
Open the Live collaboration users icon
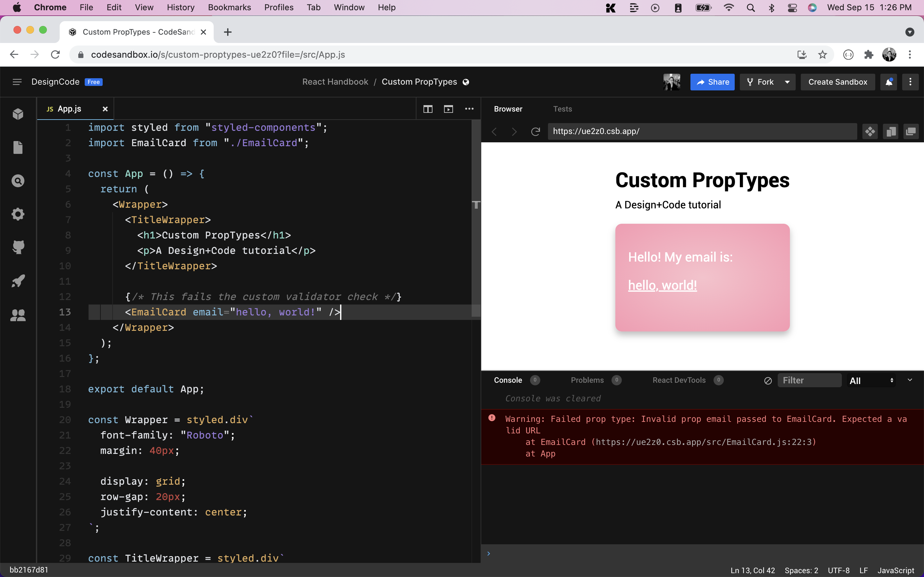point(18,315)
